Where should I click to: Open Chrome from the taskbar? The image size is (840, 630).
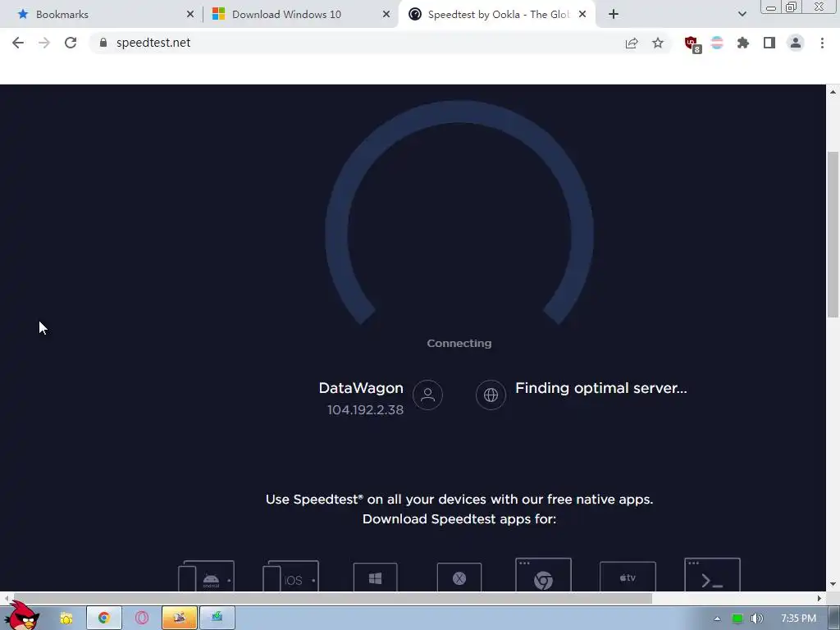[x=104, y=619]
